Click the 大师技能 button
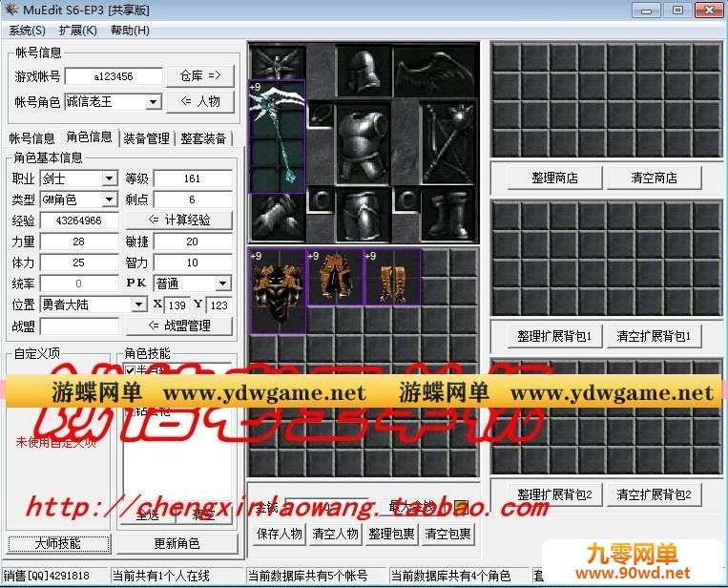Viewport: 728px width, 588px height. [x=58, y=543]
